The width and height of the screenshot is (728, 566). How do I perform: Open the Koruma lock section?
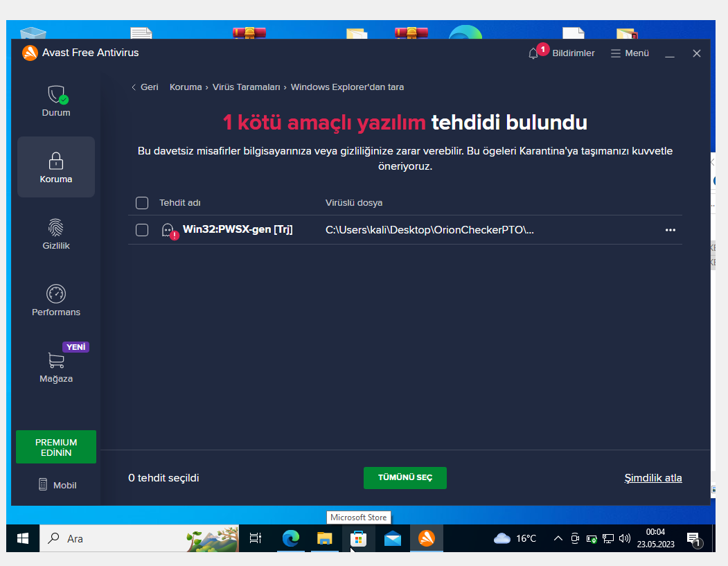[55, 167]
